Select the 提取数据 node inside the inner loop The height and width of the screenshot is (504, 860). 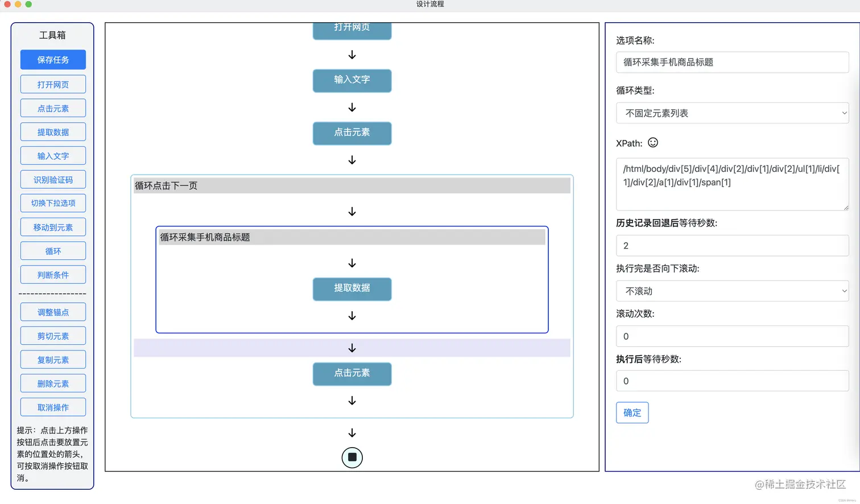[352, 289]
